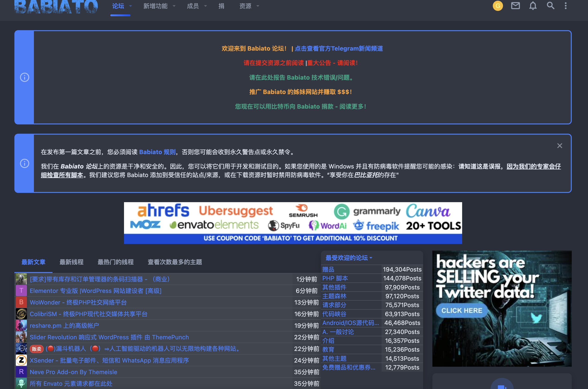The height and width of the screenshot is (389, 588).
Task: Switch to the 最新文章 tab
Action: (x=33, y=262)
